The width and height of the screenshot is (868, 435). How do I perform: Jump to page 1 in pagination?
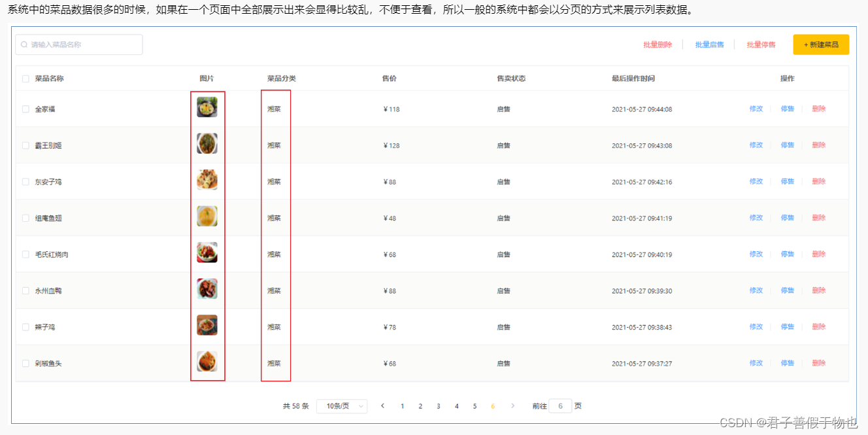(x=402, y=406)
